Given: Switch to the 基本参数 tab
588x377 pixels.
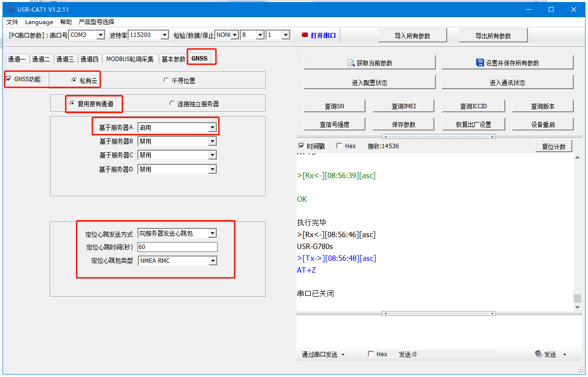Looking at the screenshot, I should 173,59.
